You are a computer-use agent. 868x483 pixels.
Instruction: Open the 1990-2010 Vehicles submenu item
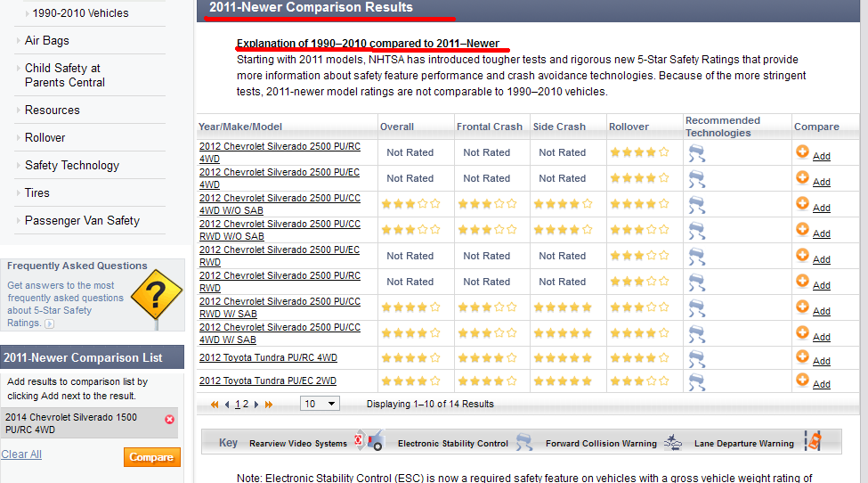(x=81, y=13)
